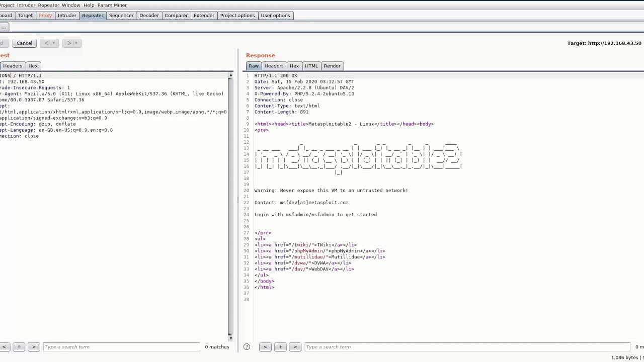Open the Window menu
This screenshot has height=362, width=644.
click(x=71, y=5)
